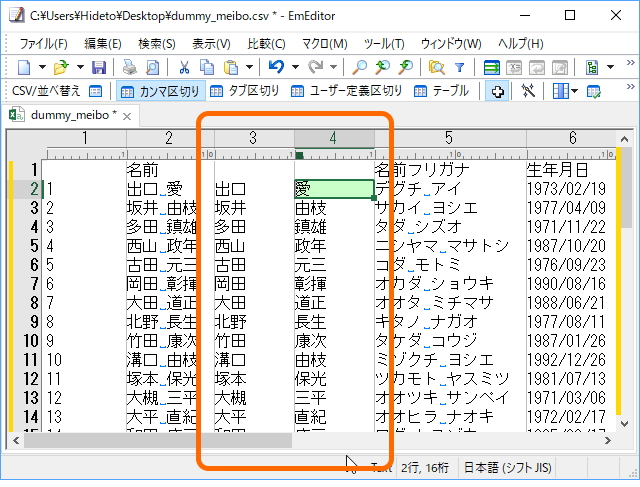Open the ツール(T) menu
640x487 pixels.
[x=384, y=44]
